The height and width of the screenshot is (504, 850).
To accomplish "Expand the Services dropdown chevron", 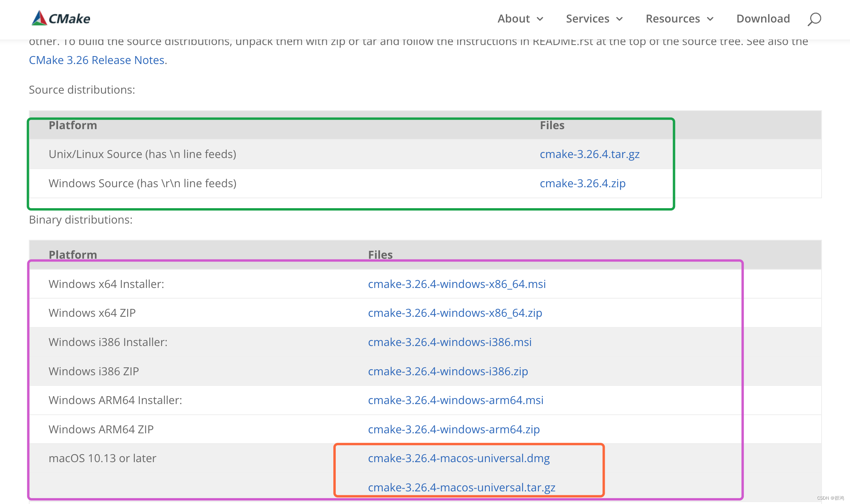I will (x=620, y=19).
